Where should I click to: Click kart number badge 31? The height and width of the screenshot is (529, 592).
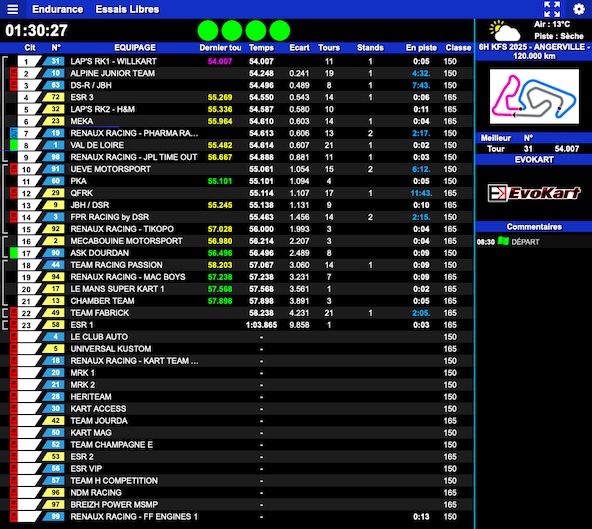tap(54, 61)
